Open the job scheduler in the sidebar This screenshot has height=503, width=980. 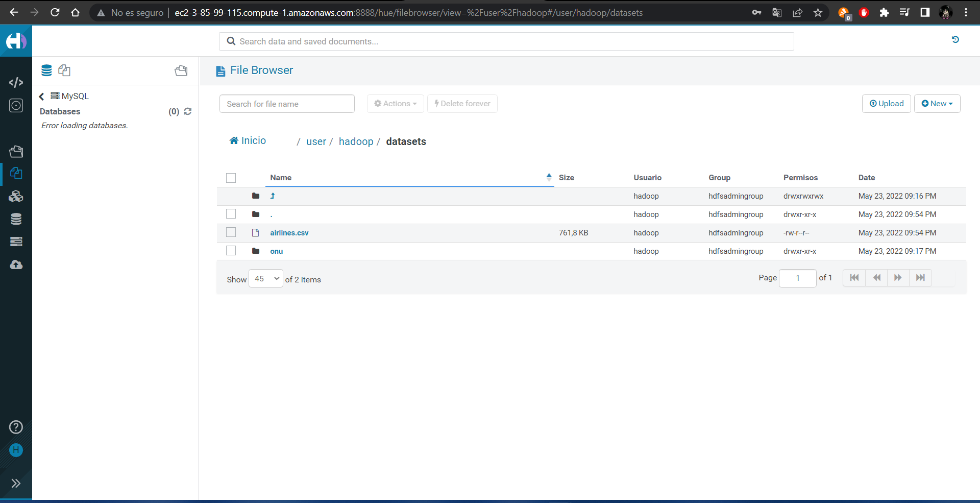tap(16, 106)
